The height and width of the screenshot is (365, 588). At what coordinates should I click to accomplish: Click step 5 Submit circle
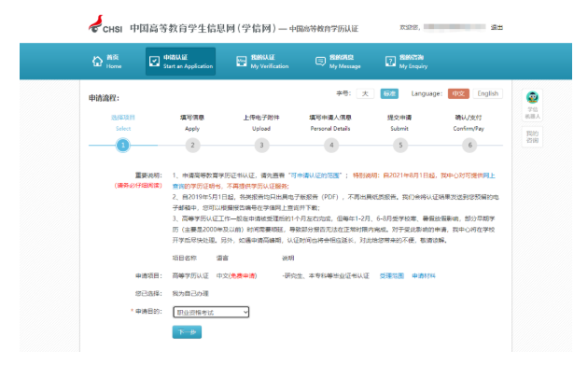400,146
